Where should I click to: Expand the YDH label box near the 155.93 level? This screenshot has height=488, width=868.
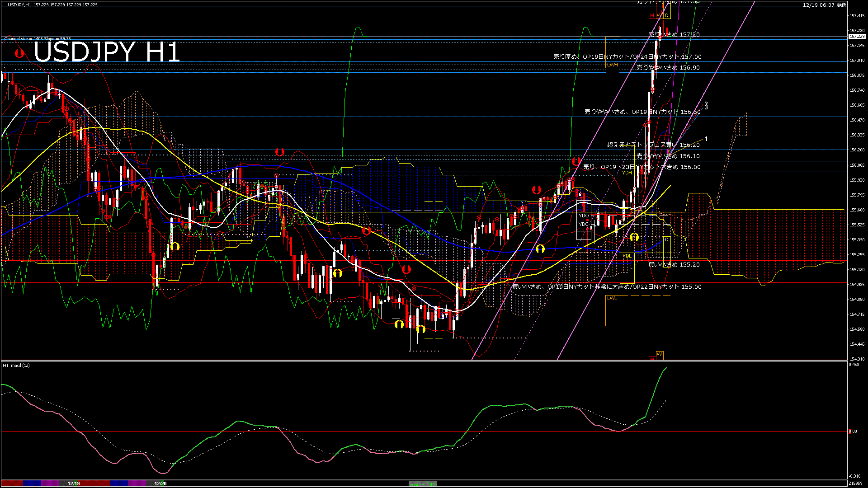click(x=627, y=173)
